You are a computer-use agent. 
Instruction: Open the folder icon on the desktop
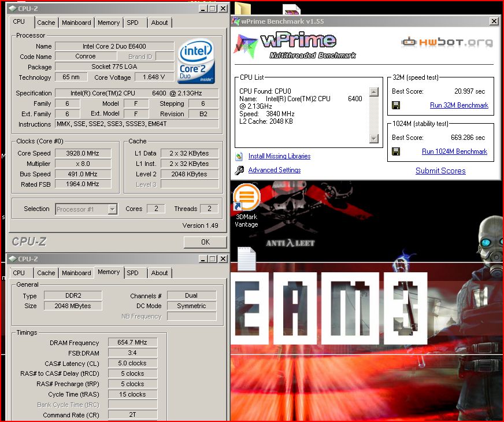(243, 8)
